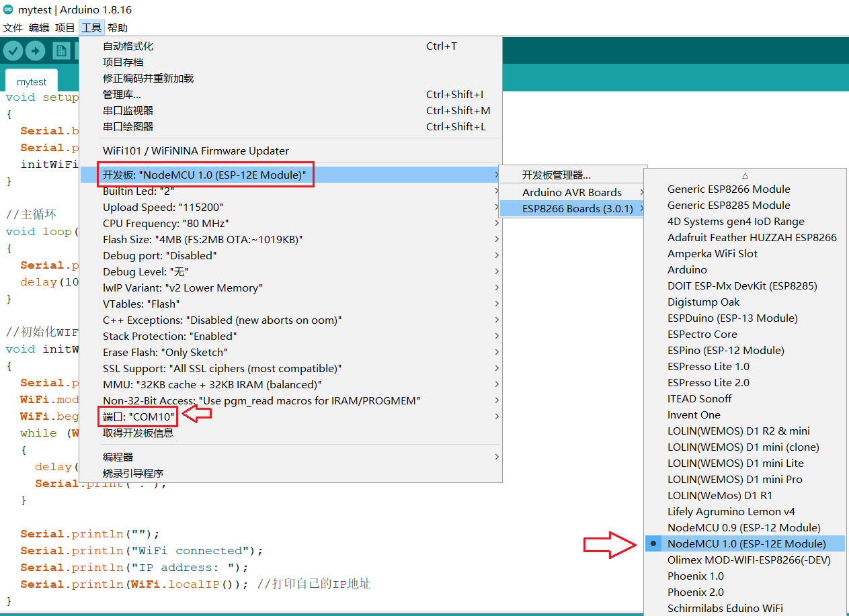This screenshot has width=849, height=616.
Task: Select LOLIN(WEMOS) D1 R2 & mini
Action: pyautogui.click(x=746, y=431)
